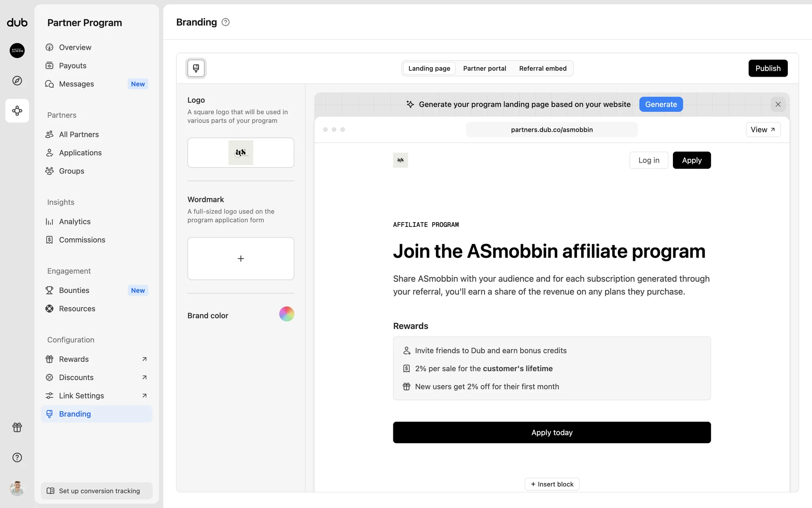Toggle the branding paintbrush panel icon
The image size is (812, 508).
[x=196, y=68]
